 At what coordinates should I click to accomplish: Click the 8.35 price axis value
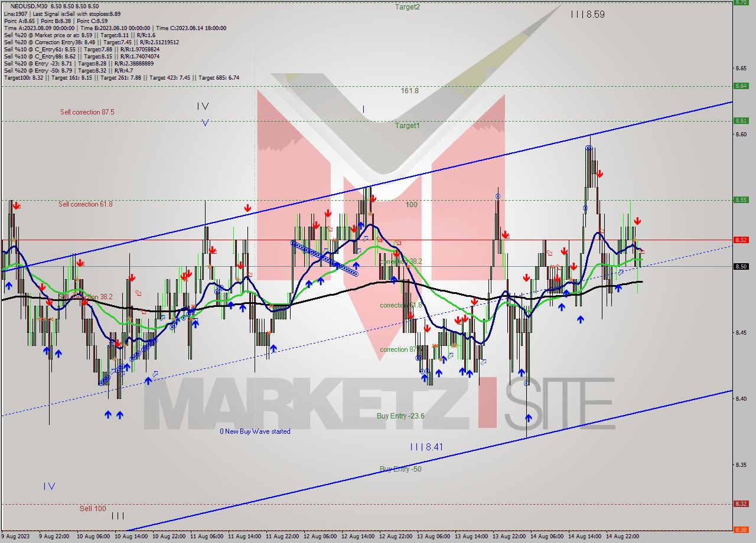(741, 465)
